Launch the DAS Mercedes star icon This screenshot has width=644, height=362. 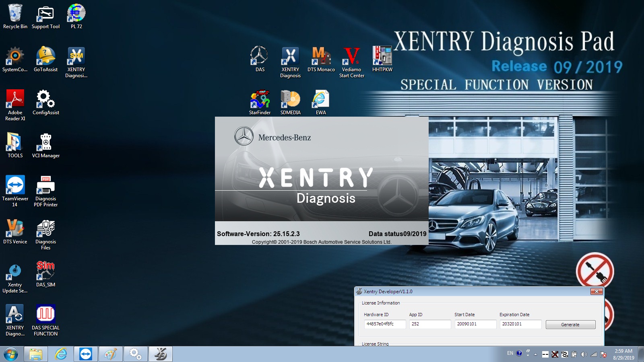tap(260, 59)
